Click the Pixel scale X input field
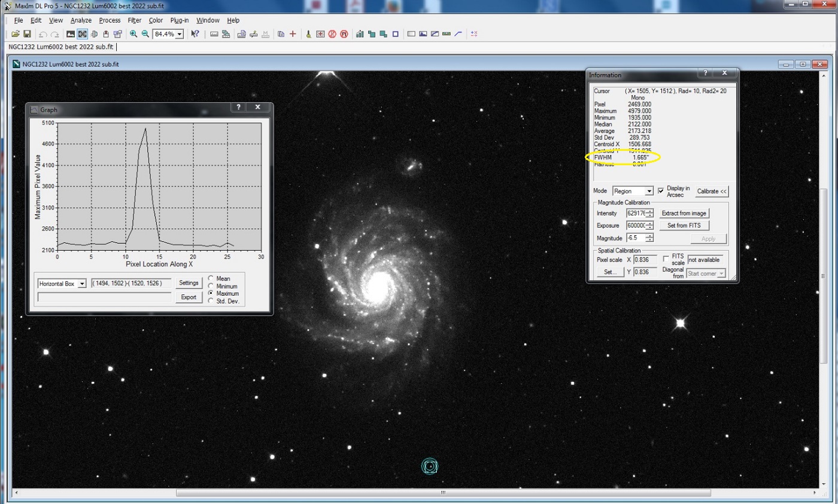This screenshot has width=838, height=504. click(645, 259)
